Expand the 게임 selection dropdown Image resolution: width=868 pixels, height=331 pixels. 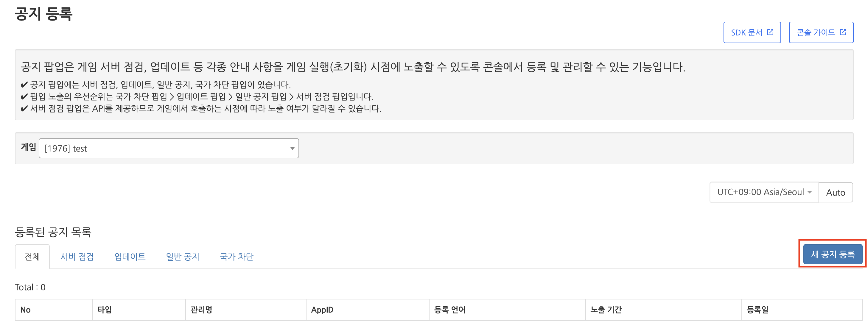169,148
